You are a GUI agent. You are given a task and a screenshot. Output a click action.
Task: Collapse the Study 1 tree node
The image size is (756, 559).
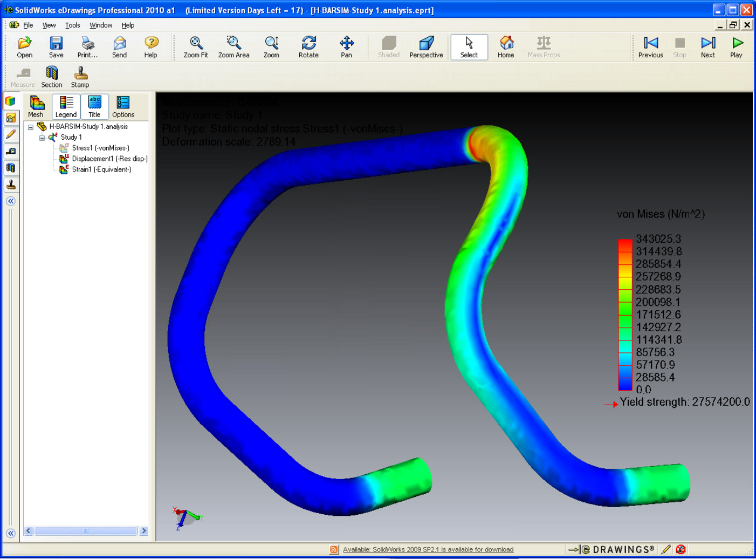(42, 138)
